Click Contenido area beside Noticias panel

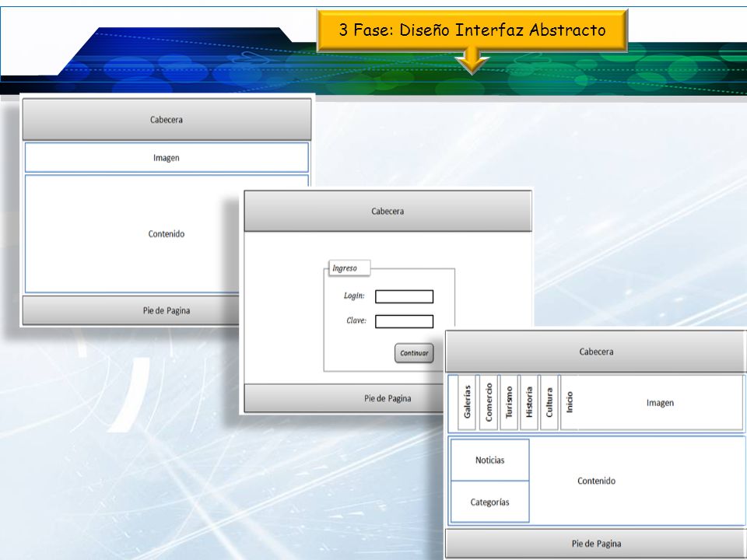596,481
